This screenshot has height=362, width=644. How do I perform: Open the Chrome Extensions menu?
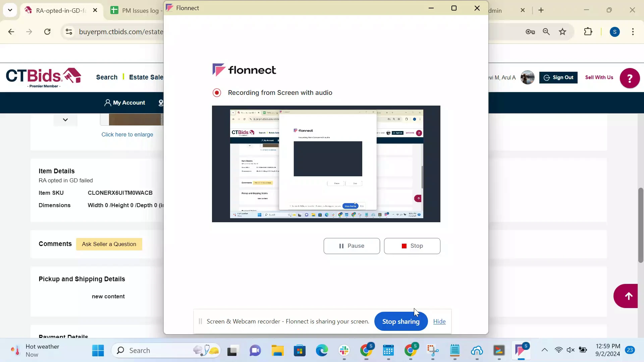click(x=588, y=32)
